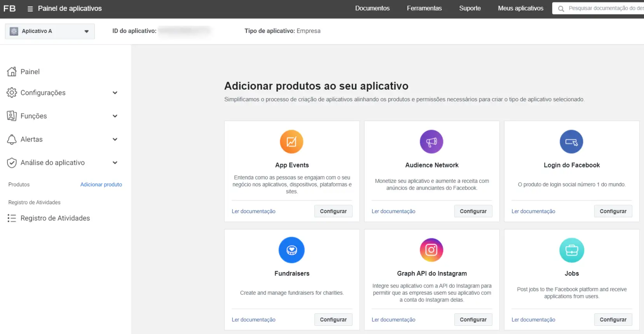Open the Documentos top menu
The height and width of the screenshot is (334, 644).
coord(372,8)
